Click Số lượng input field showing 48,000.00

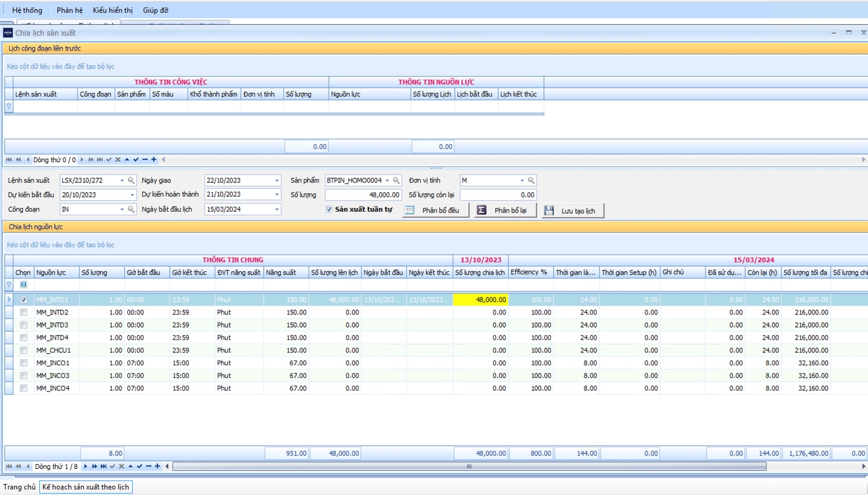point(363,195)
